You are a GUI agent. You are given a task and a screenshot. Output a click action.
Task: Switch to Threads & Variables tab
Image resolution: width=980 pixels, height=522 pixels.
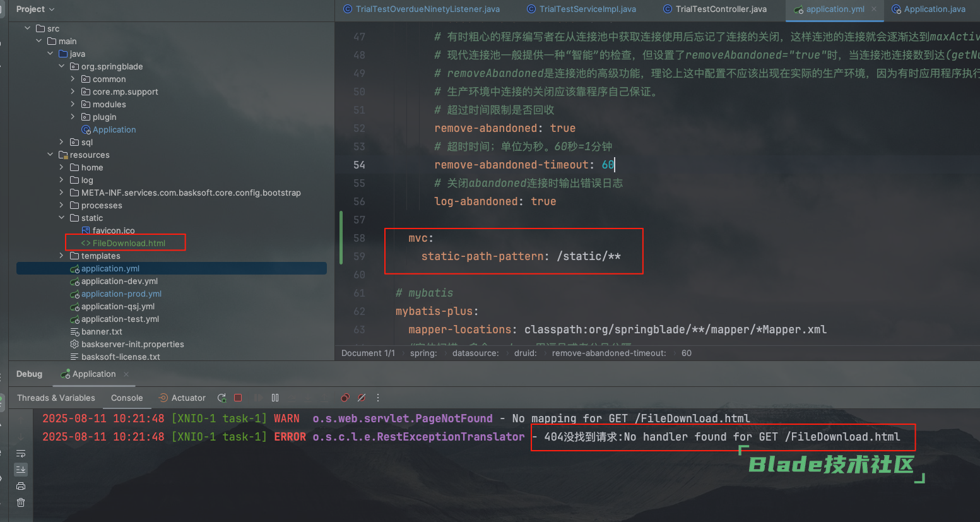click(56, 398)
